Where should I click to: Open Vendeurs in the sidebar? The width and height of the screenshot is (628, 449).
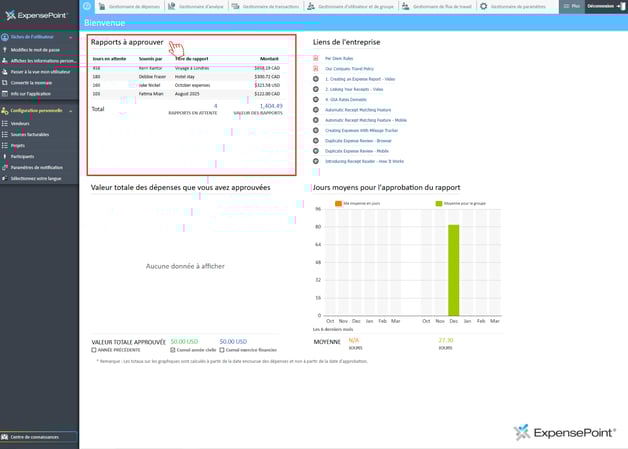(20, 124)
